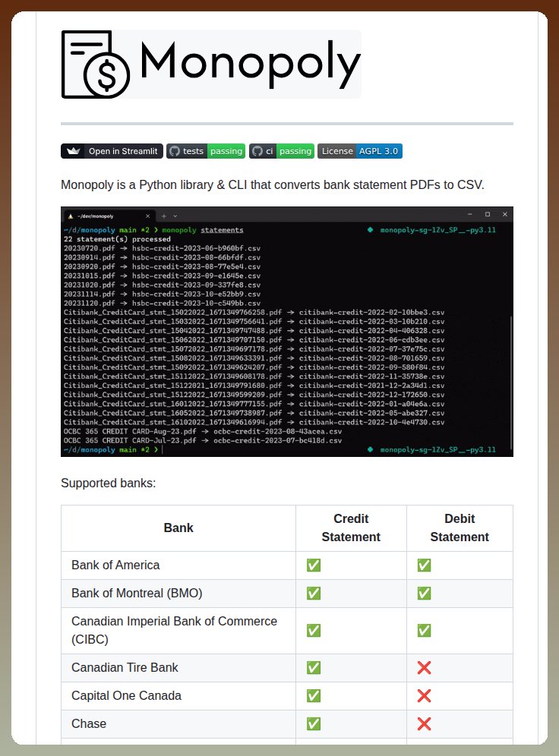Click 'Credit Statement' column header
559x756 pixels.
pyautogui.click(x=351, y=528)
